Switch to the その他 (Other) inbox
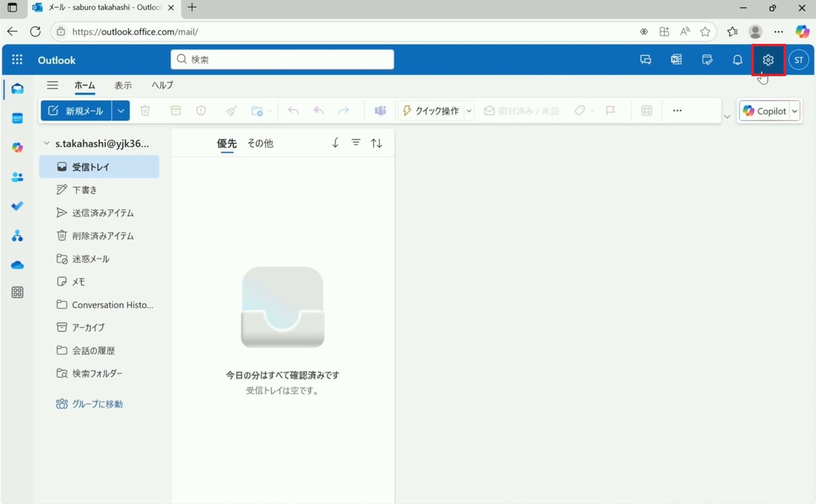Viewport: 816px width, 504px height. pos(260,144)
